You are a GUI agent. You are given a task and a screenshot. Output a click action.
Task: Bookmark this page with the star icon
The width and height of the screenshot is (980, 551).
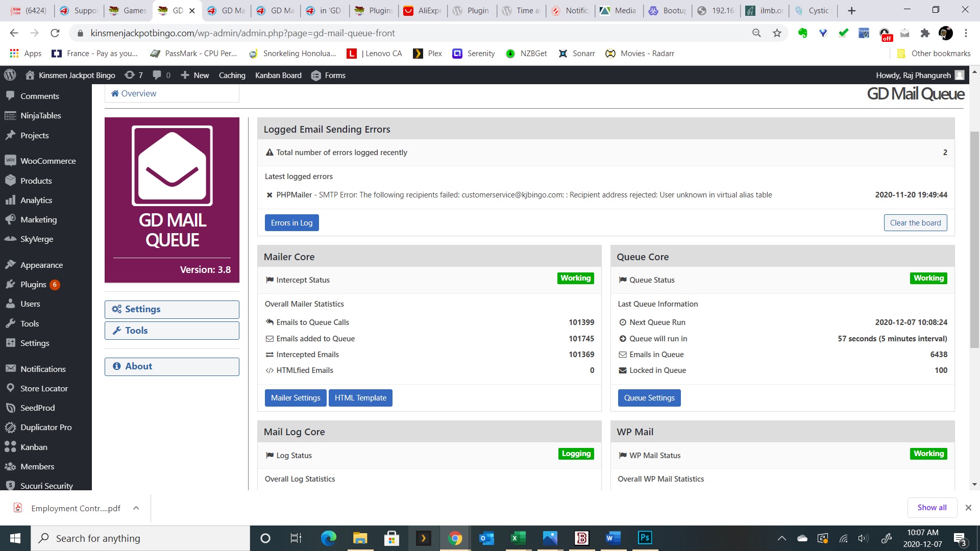click(x=777, y=33)
